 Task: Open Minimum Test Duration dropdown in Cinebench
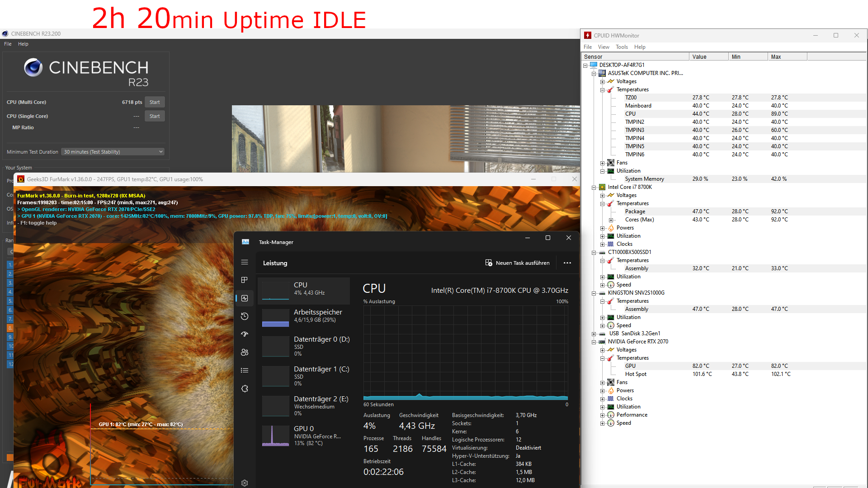click(113, 152)
